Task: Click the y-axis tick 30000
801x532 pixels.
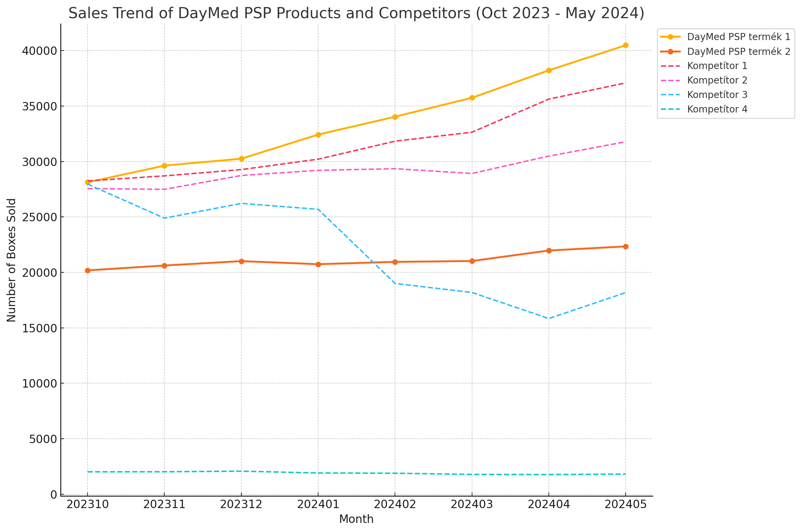Action: [39, 162]
